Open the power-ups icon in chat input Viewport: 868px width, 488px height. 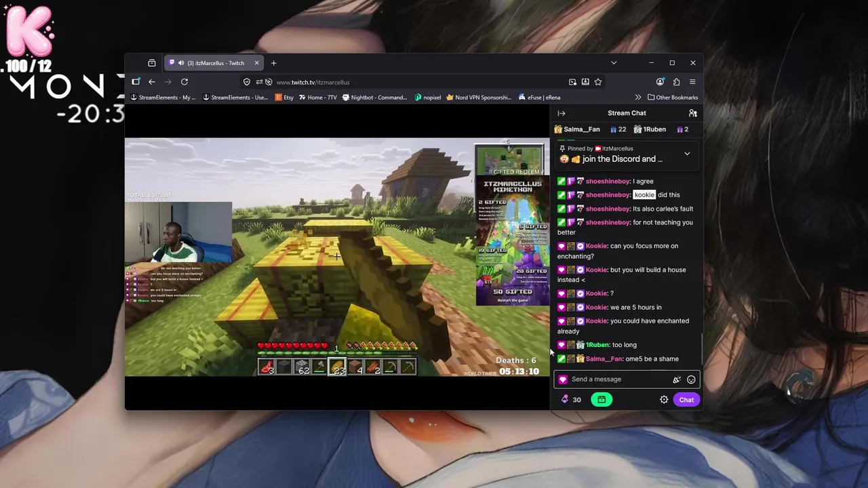[676, 380]
